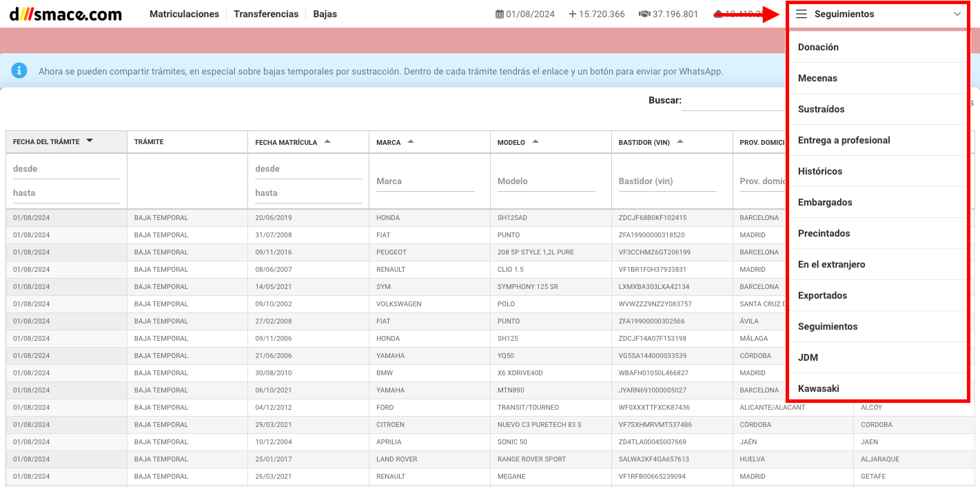This screenshot has width=980, height=487.
Task: Click the 15.720.366 counter
Action: 602,14
